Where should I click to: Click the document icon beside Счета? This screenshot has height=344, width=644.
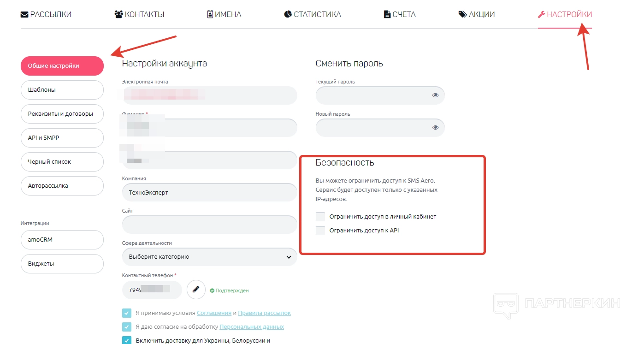point(387,15)
